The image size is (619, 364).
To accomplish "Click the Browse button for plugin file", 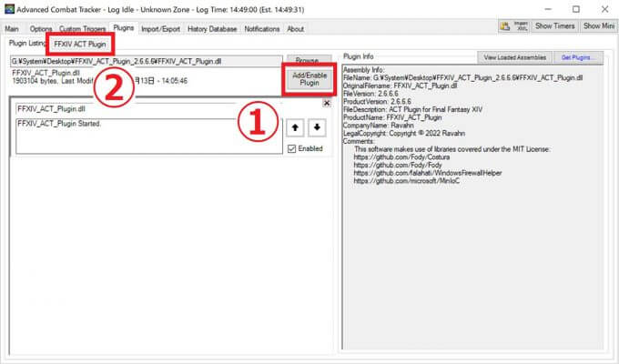I will (x=309, y=60).
